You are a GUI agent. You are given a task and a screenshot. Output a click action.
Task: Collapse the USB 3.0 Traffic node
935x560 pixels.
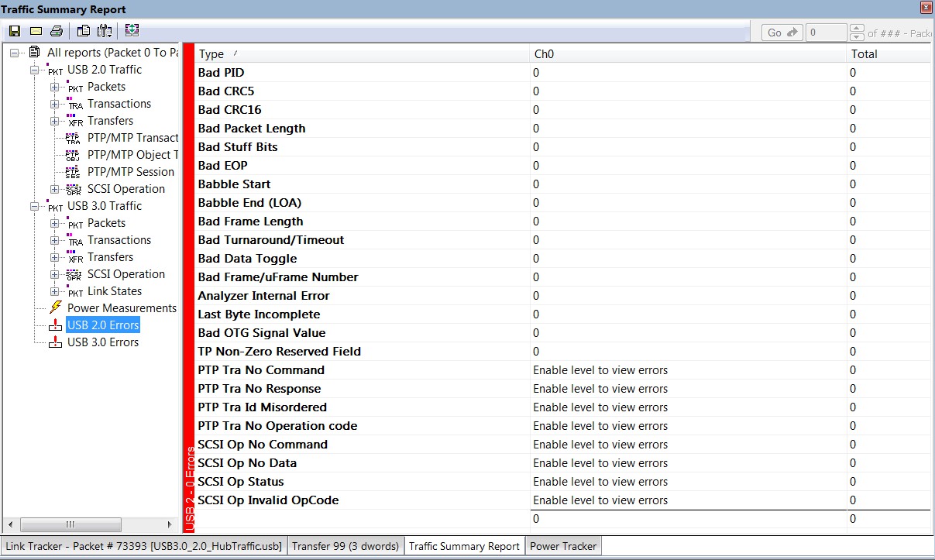click(x=34, y=206)
